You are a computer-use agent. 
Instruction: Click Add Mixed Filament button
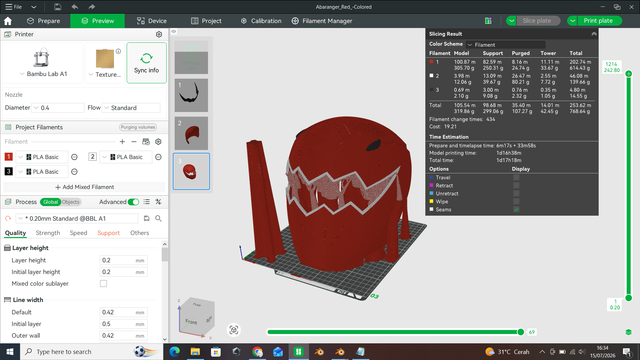[x=84, y=187]
